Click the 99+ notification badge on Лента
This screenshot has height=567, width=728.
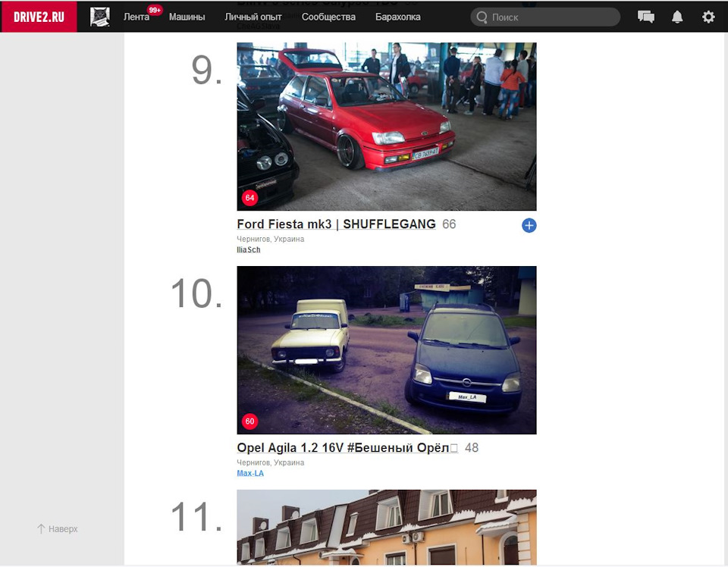pyautogui.click(x=155, y=10)
